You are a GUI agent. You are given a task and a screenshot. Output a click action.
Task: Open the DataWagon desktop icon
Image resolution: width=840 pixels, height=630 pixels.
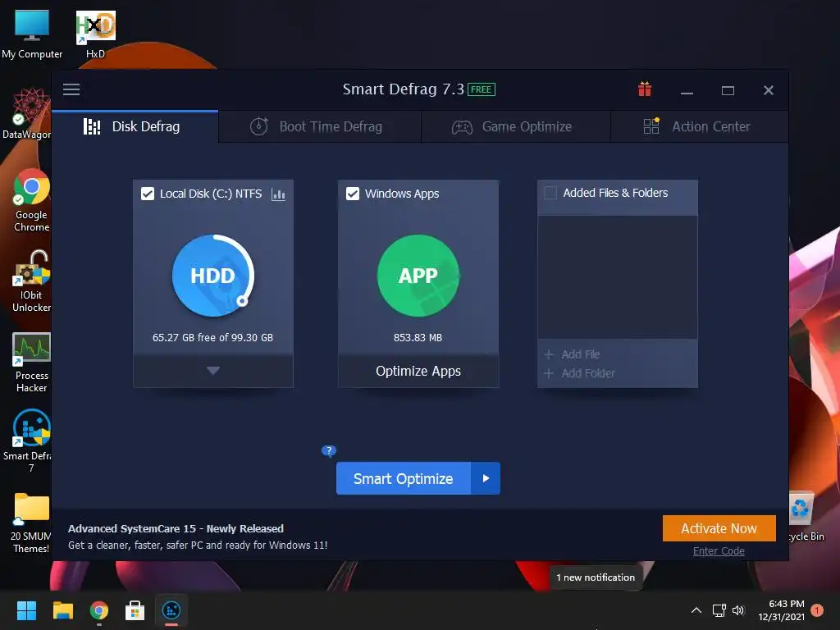(x=27, y=113)
